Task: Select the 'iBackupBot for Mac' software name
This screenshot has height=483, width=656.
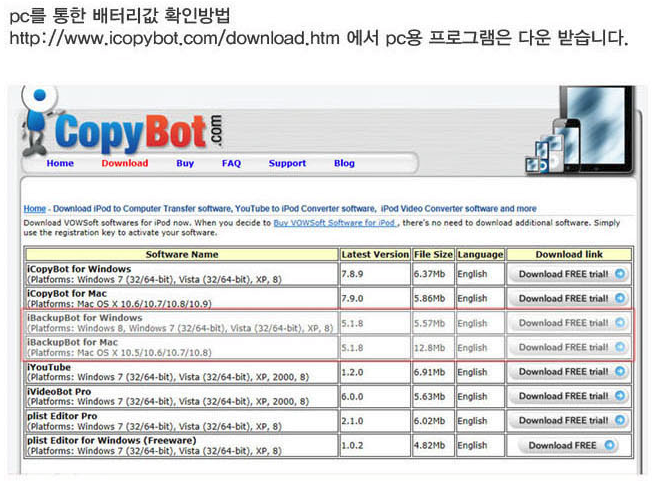Action: (72, 342)
